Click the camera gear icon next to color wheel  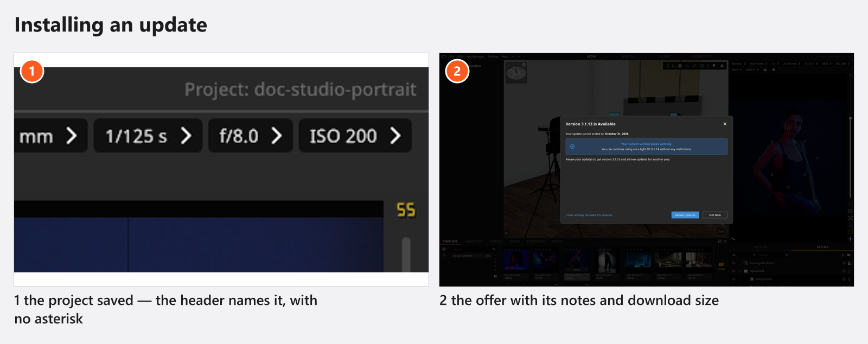coord(774,69)
